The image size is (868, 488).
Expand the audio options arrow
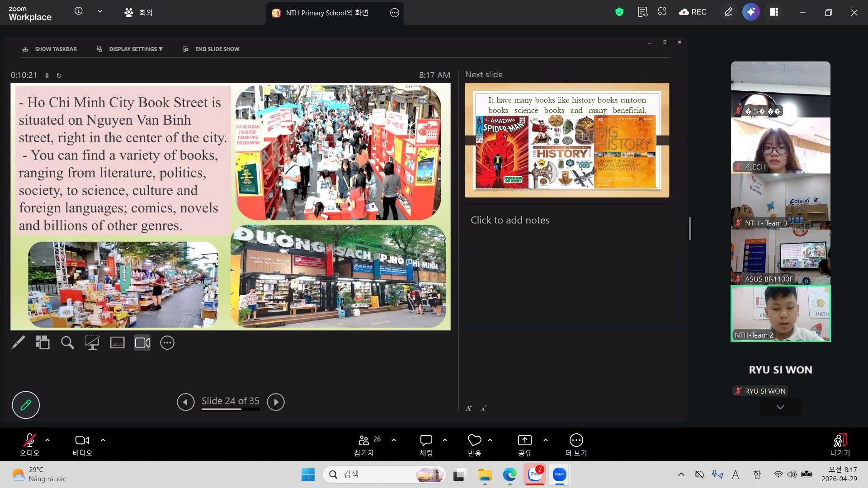pos(47,440)
